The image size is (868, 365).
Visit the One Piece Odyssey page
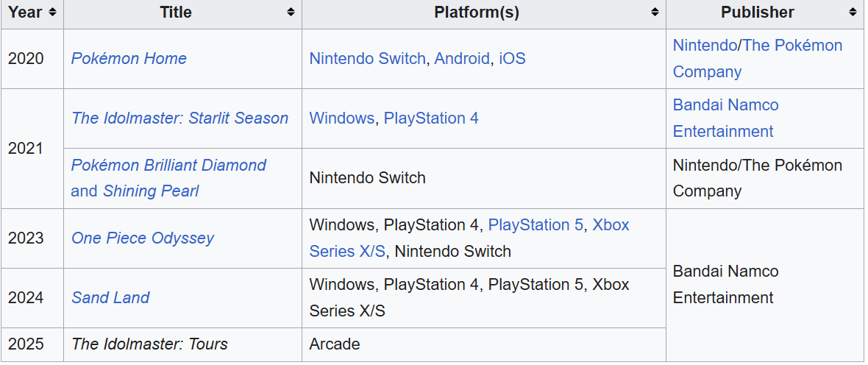click(x=143, y=238)
